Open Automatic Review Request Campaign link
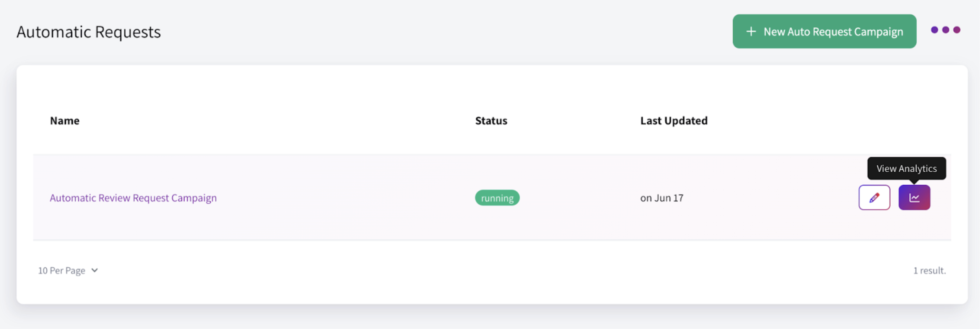The height and width of the screenshot is (329, 980). point(133,198)
